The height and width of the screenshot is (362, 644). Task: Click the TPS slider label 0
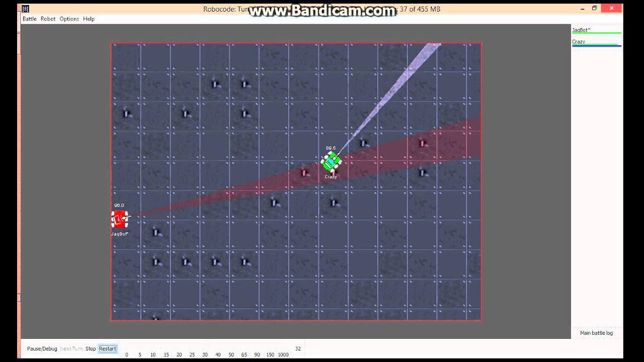click(127, 355)
